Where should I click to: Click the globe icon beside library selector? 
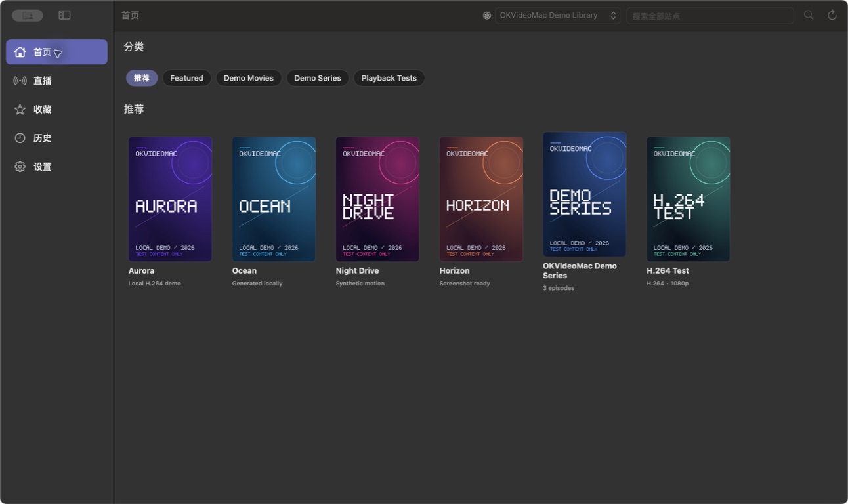[x=487, y=16]
